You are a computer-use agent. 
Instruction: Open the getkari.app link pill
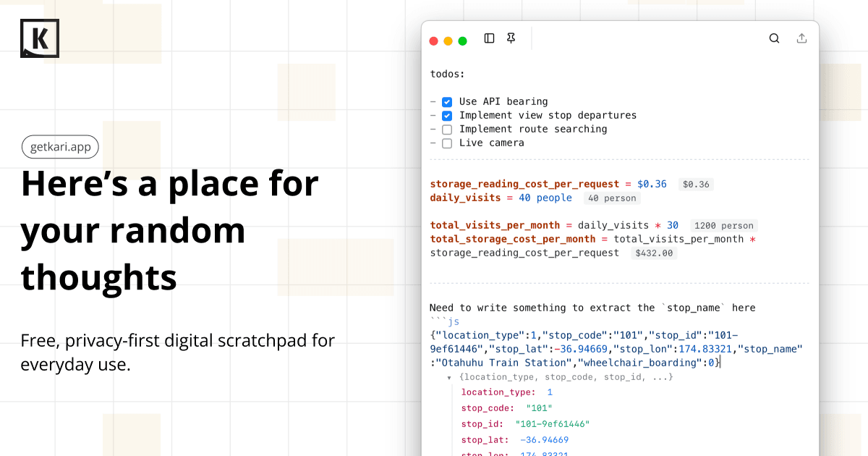pos(60,147)
